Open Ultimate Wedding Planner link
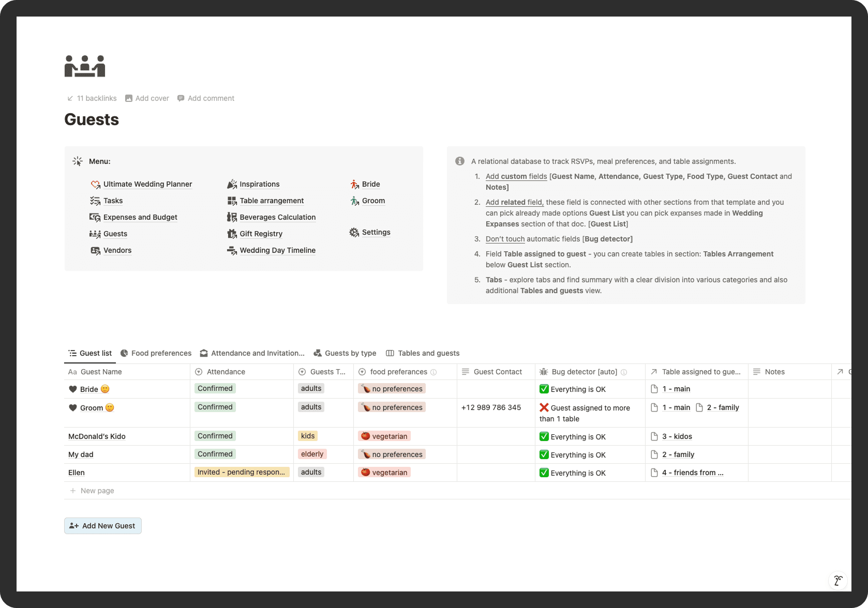Viewport: 868px width, 608px height. tap(147, 184)
